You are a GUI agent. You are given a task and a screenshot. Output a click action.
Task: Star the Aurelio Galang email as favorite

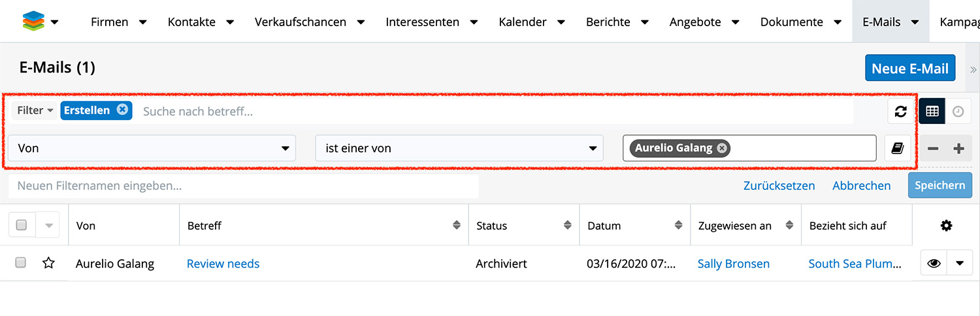click(x=48, y=263)
